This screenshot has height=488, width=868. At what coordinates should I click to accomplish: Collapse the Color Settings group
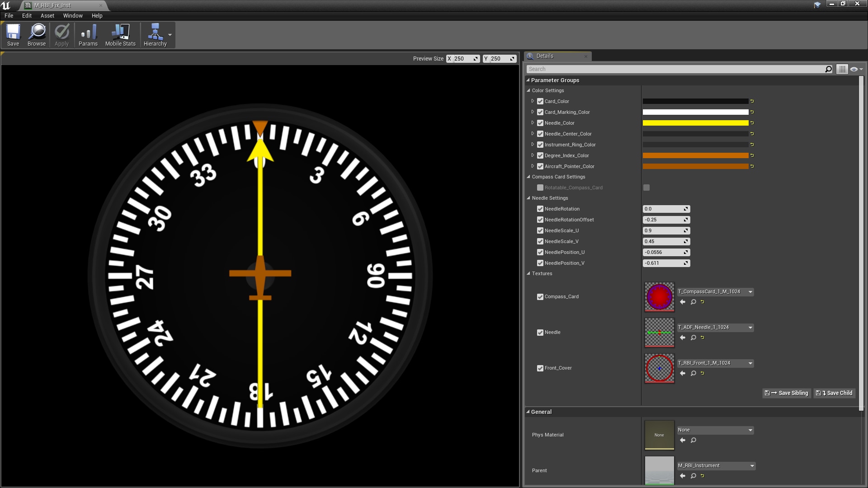528,90
